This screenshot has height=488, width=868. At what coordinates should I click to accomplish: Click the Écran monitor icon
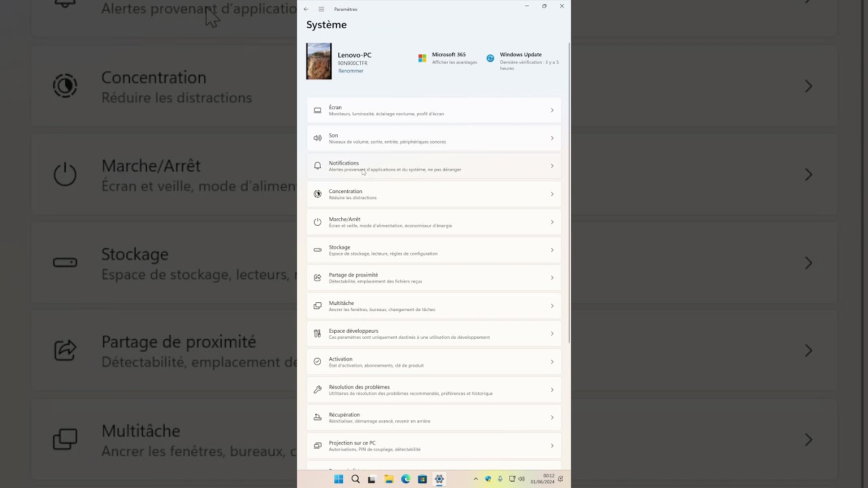(x=317, y=110)
